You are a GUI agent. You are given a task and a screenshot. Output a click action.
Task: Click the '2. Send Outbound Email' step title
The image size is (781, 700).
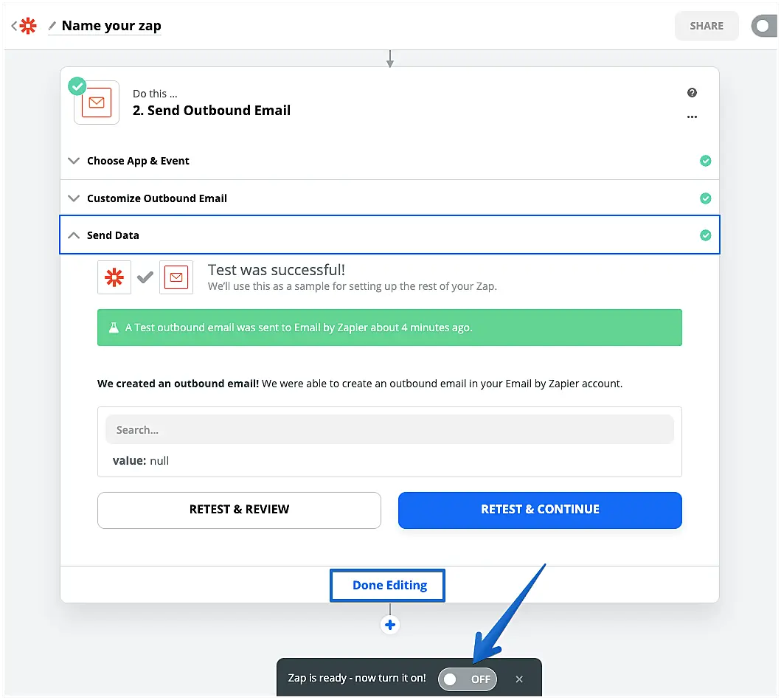[x=211, y=111]
